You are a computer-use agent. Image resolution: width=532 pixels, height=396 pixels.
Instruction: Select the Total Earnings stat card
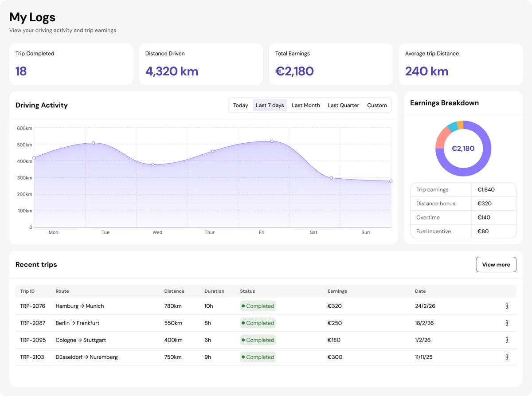[331, 64]
